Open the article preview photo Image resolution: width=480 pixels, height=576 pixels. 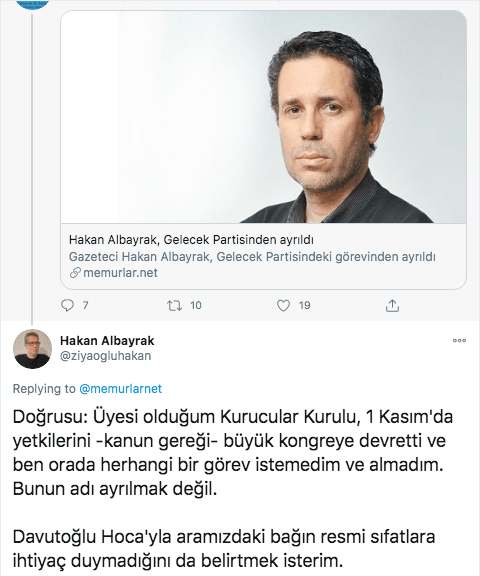(263, 117)
